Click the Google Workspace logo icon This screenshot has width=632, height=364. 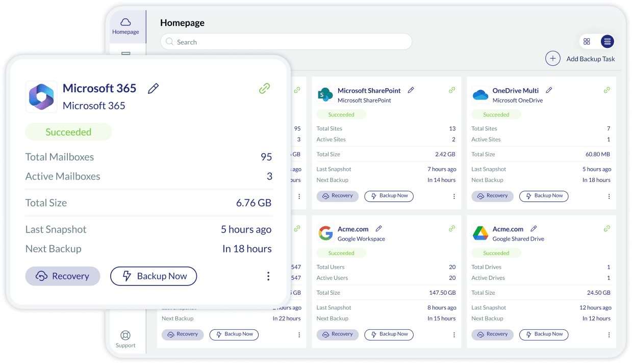(325, 233)
